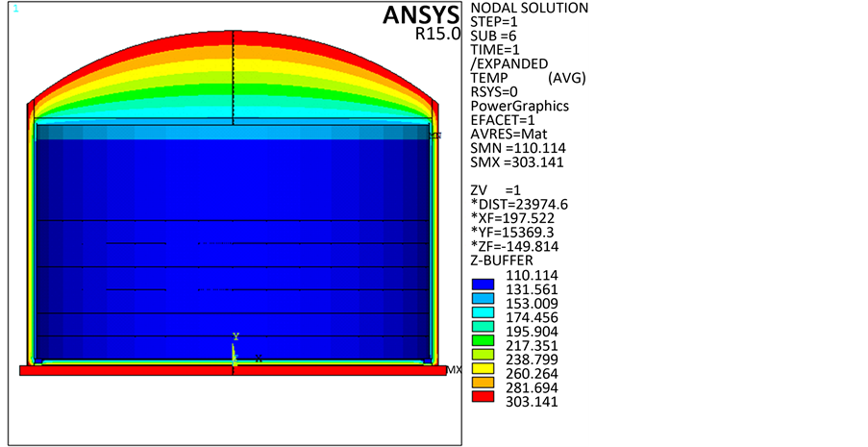Click the SMX =303.141 value
Screen dimensions: 868x447
click(x=518, y=162)
